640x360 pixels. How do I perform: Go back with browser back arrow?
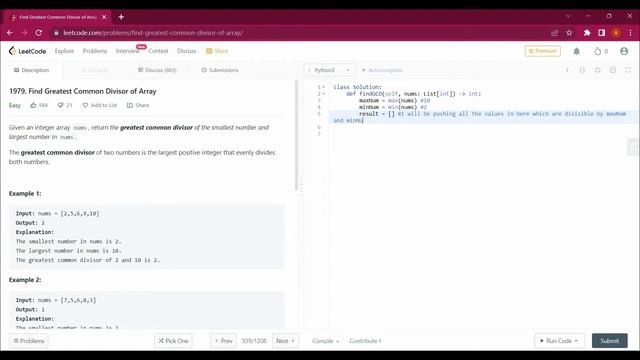point(10,33)
